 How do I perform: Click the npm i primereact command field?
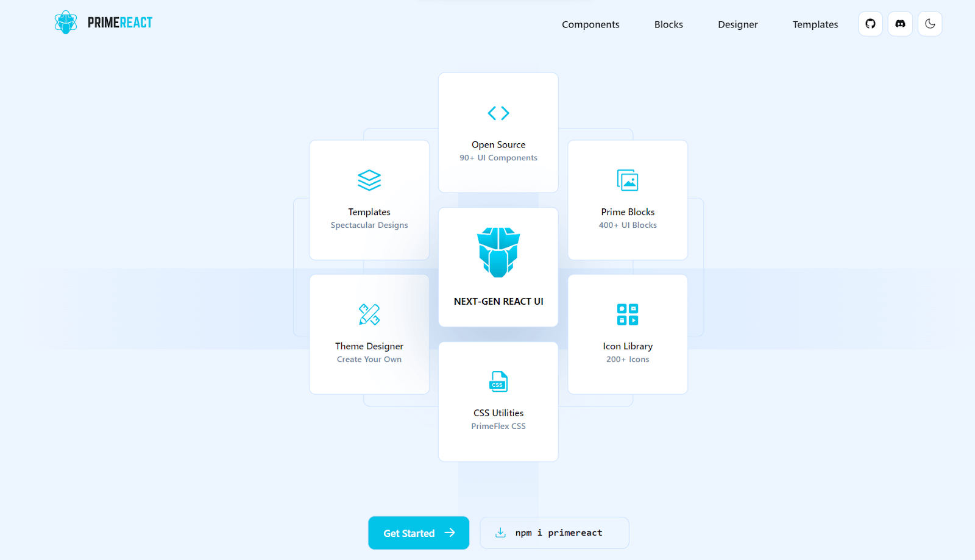pos(554,532)
